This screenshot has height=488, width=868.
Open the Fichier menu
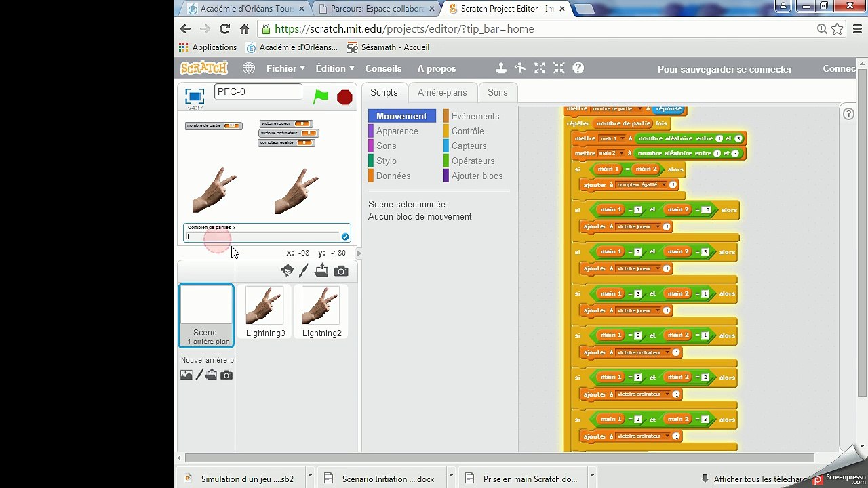(x=285, y=68)
